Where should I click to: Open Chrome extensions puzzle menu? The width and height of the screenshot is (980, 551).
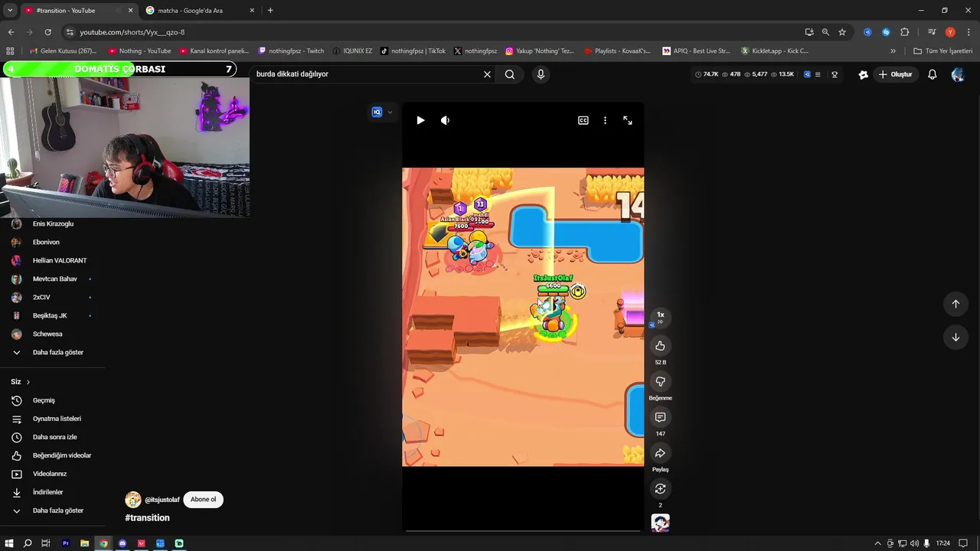click(905, 32)
